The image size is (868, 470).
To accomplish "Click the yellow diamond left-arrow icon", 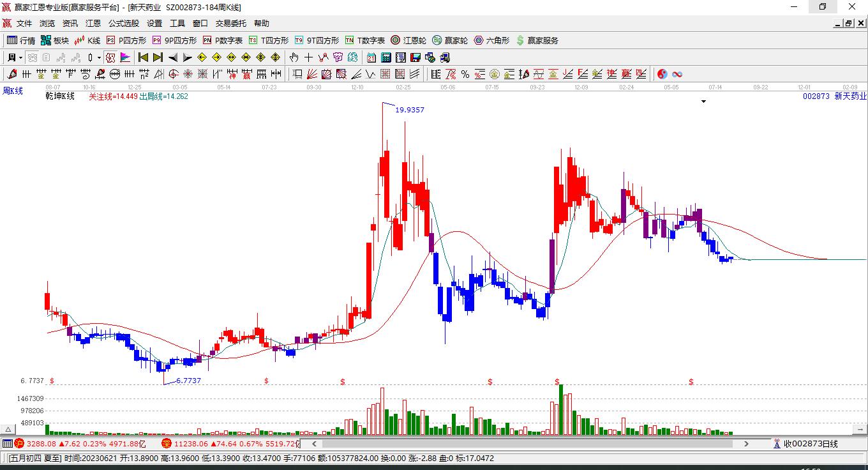I will pos(202,57).
